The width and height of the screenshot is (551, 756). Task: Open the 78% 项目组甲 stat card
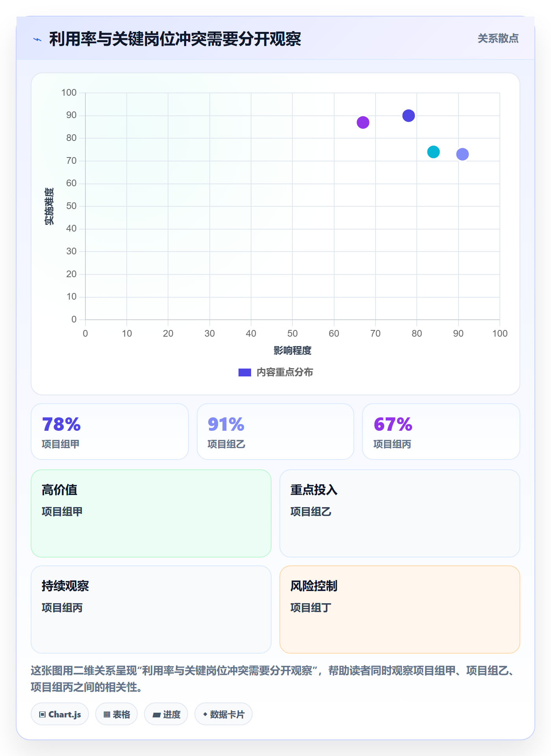(110, 432)
